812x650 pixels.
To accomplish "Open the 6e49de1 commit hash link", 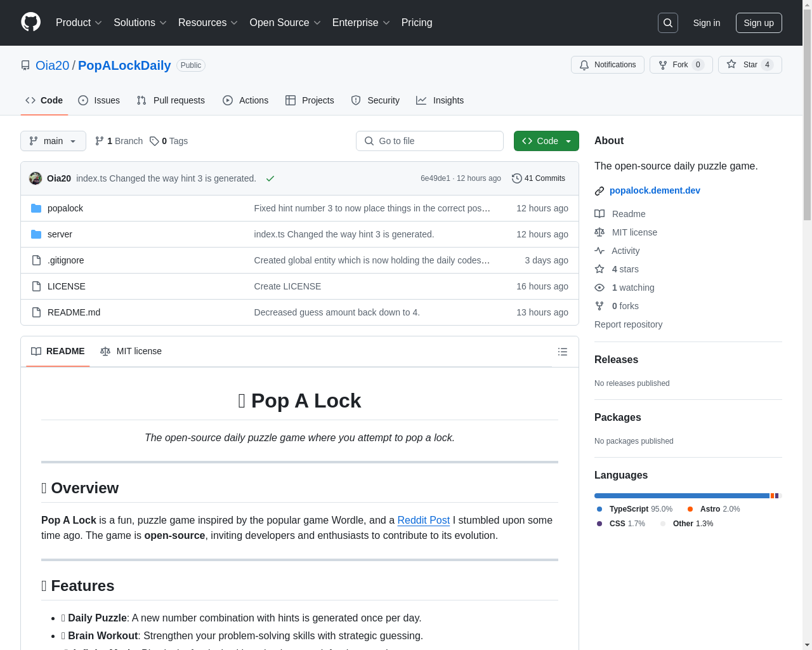I will click(435, 178).
